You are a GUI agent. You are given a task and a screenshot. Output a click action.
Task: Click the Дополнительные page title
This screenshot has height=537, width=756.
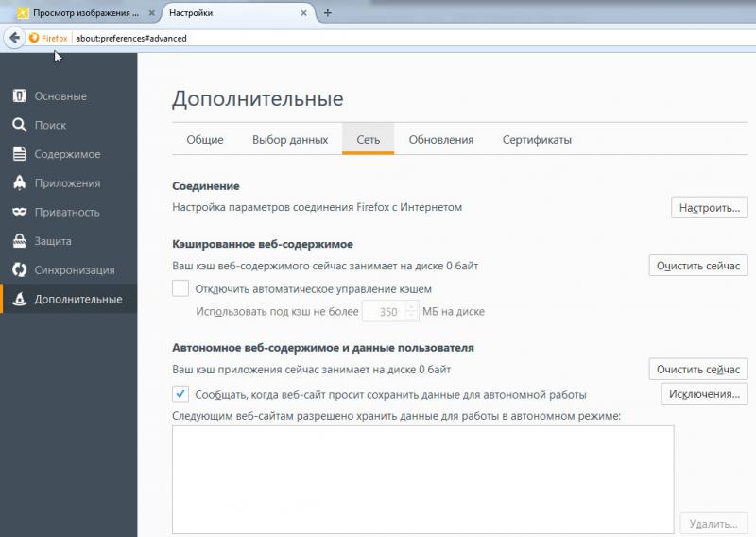pyautogui.click(x=258, y=98)
